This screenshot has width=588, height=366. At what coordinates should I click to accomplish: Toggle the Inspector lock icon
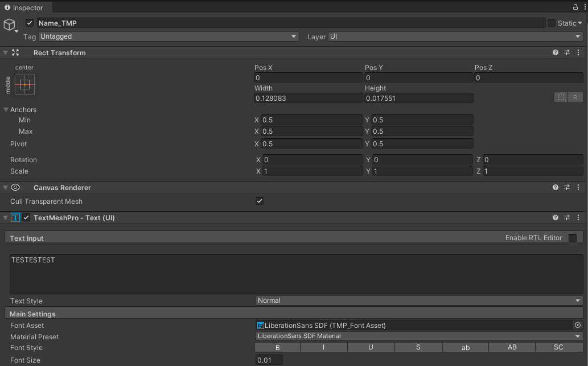click(x=575, y=7)
